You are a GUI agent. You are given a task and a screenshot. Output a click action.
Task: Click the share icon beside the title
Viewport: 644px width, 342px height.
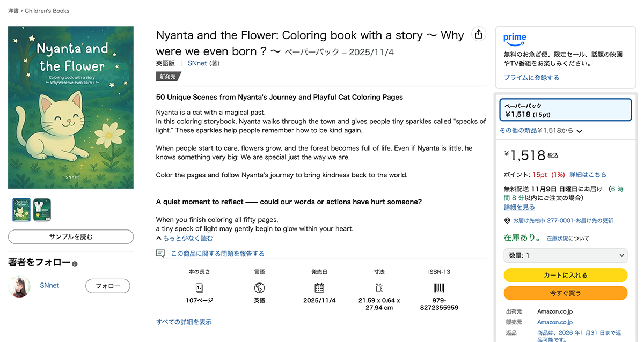[x=478, y=34]
